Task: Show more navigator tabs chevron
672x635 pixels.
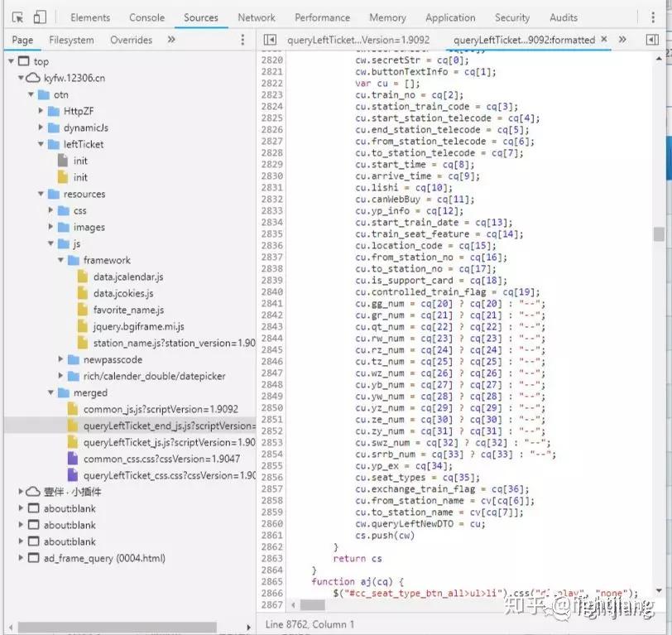Action: (171, 40)
